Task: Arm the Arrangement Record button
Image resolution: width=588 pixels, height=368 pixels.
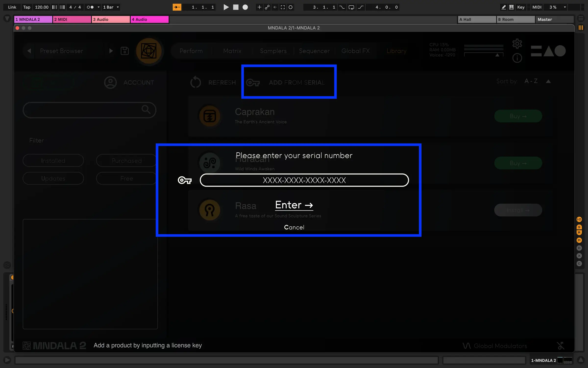Action: [x=245, y=7]
